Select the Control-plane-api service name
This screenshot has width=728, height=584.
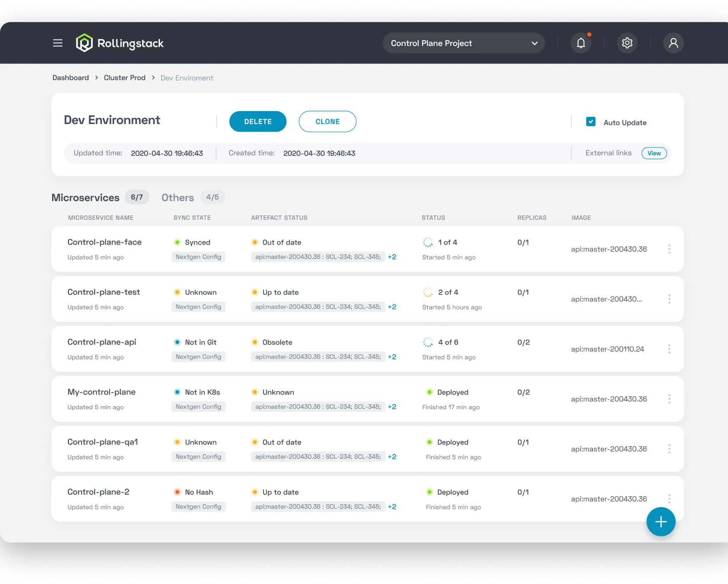point(102,342)
